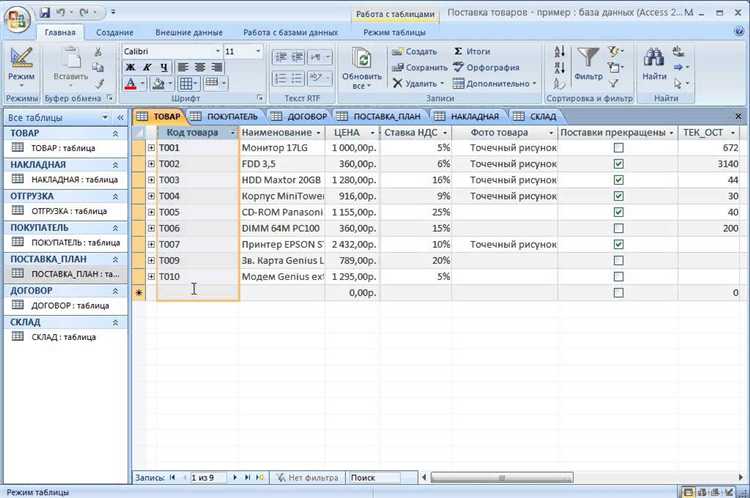Expand subdatasheet for row T005
This screenshot has height=498, width=750.
[x=151, y=212]
